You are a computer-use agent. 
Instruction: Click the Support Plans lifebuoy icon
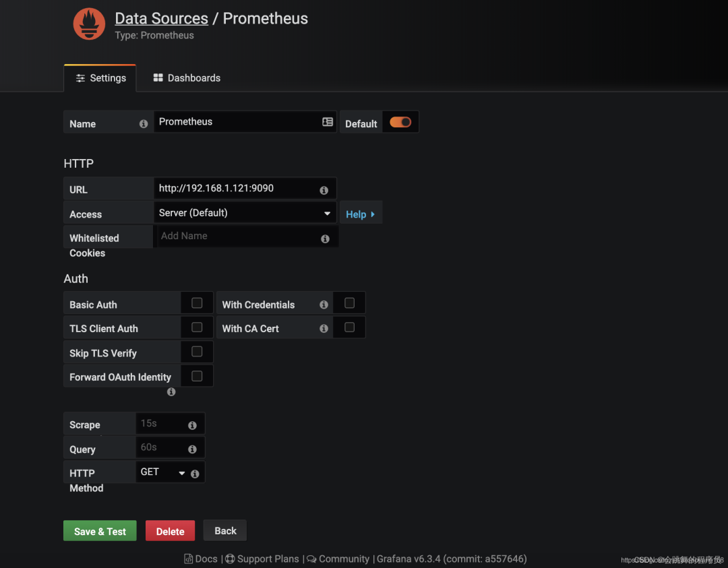(230, 559)
